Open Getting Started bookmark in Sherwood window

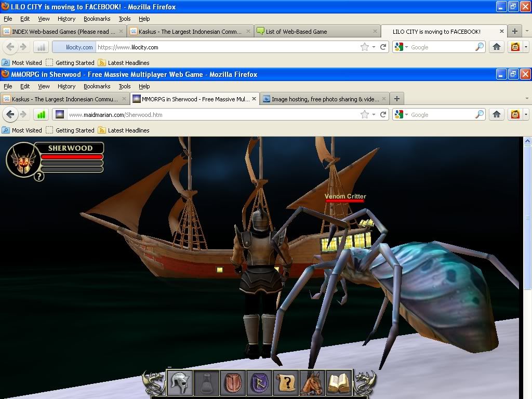(x=70, y=130)
